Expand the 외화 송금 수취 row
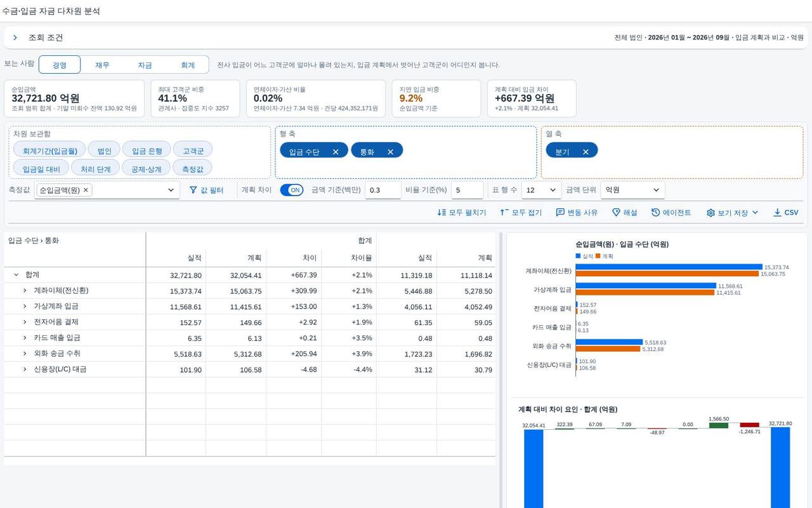 pos(25,354)
